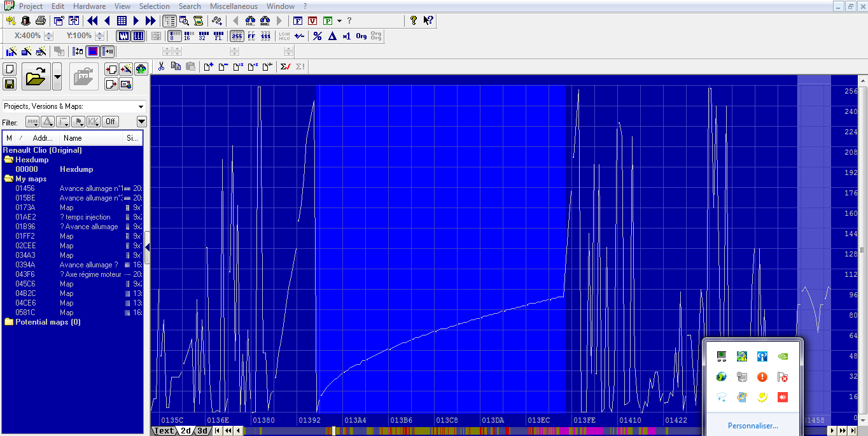Click the checksum sigma checkmark icon
868x436 pixels.
point(286,66)
